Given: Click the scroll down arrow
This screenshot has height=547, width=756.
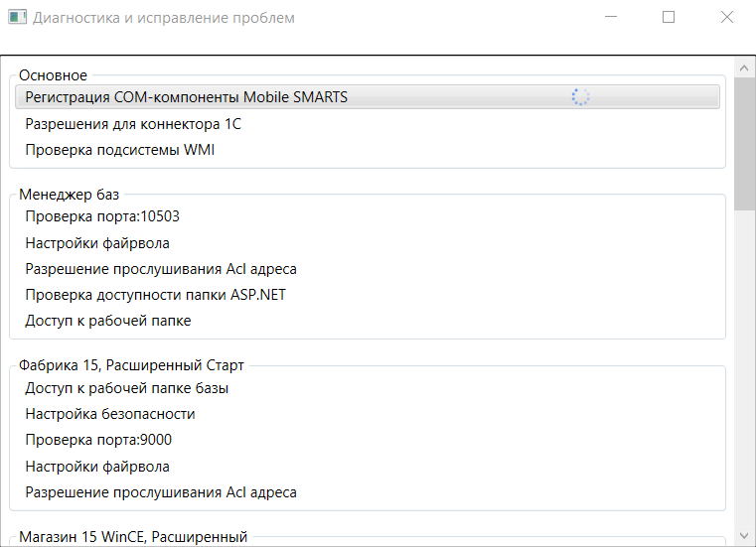Looking at the screenshot, I should pos(744,535).
